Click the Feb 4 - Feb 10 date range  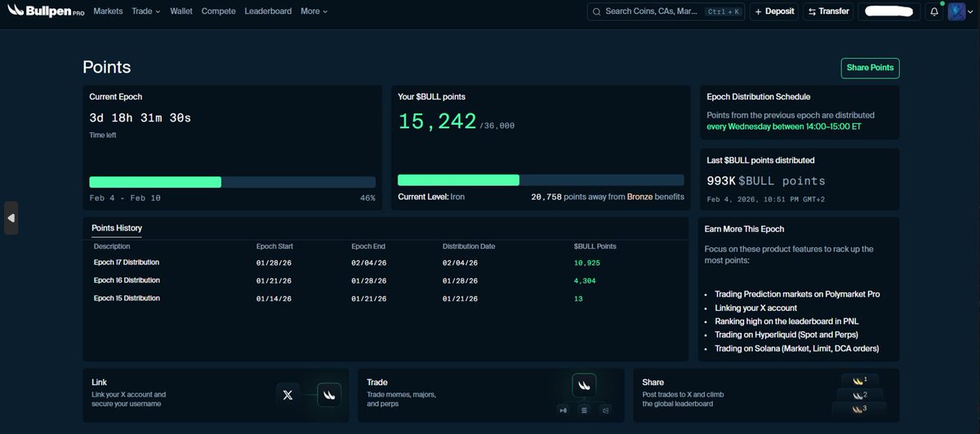(125, 198)
